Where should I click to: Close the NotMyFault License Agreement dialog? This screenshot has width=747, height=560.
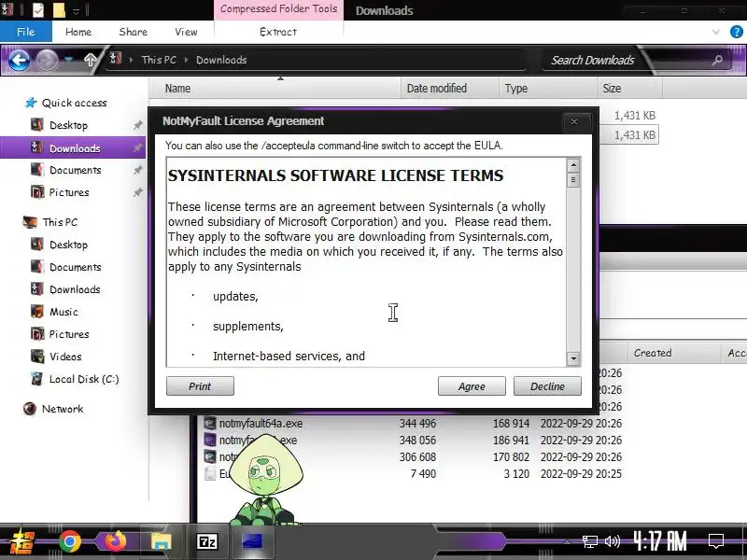pyautogui.click(x=574, y=122)
